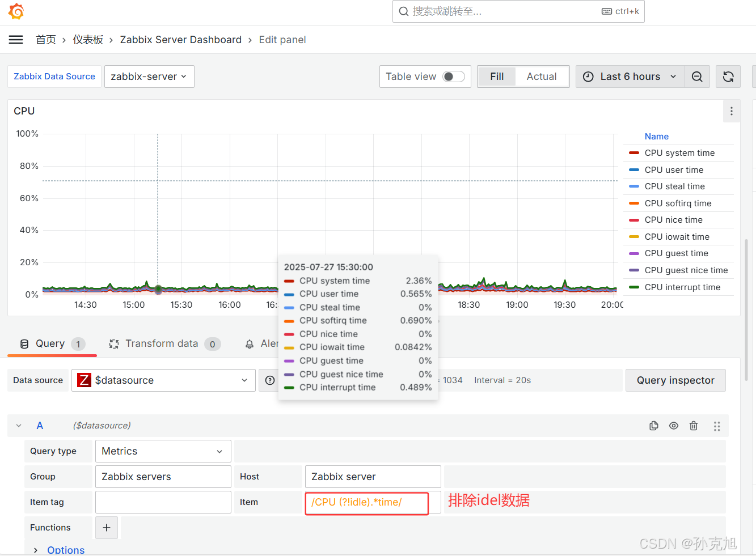Click the empty Item tag field
Screen dimensions: 756x556
click(163, 502)
